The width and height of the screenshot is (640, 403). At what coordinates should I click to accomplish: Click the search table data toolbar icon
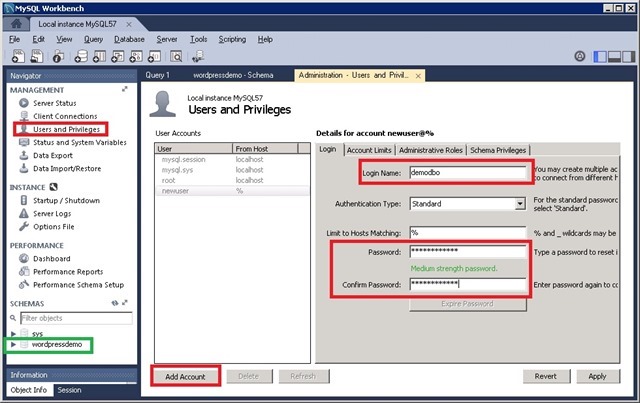[176, 56]
